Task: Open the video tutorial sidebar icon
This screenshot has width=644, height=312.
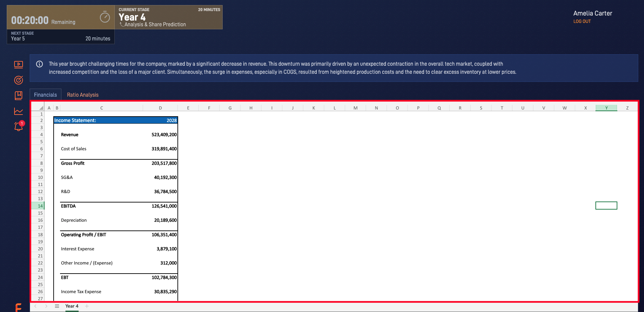Action: [19, 64]
